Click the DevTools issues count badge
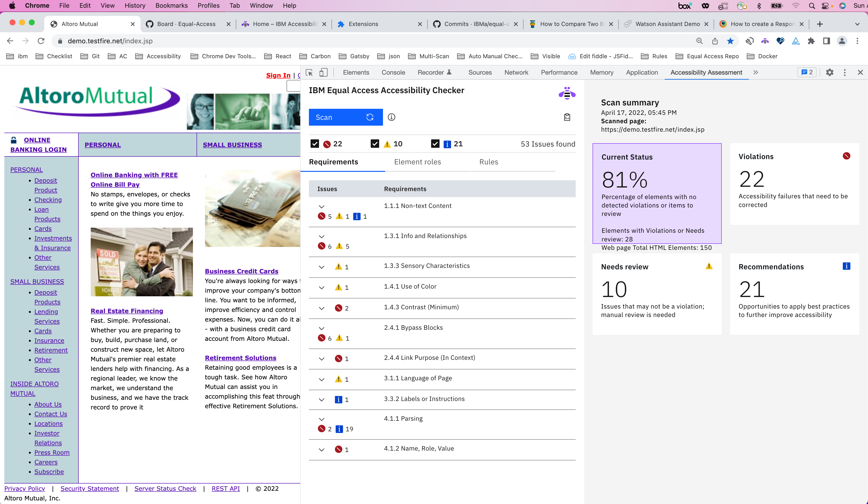Screen dimensions: 868x504 (x=807, y=72)
